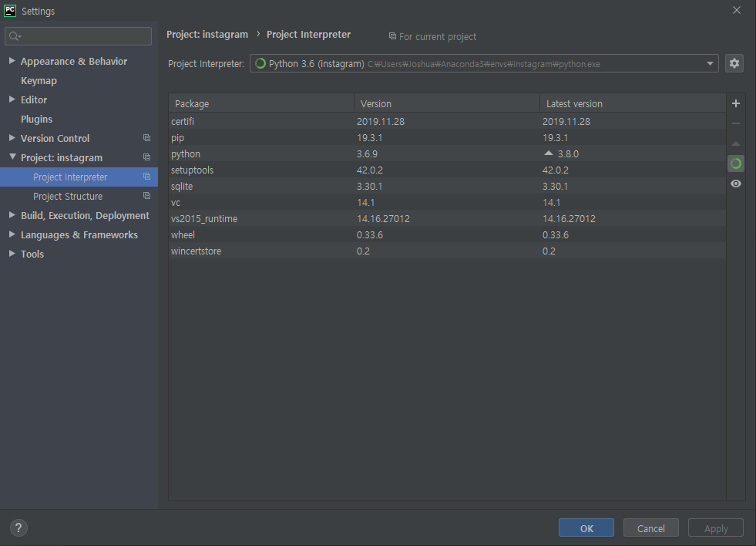
Task: Select the vs2015_runtime package row
Action: pyautogui.click(x=447, y=218)
